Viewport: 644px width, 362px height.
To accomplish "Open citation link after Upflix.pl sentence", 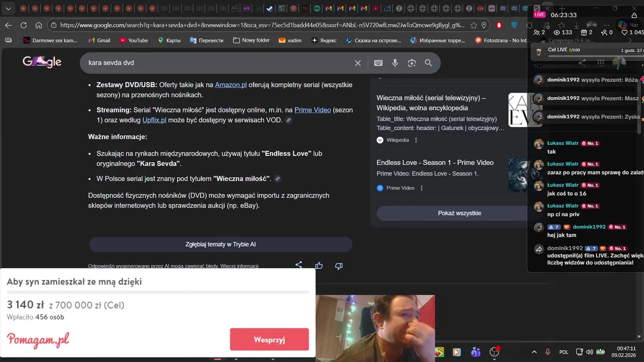I will click(x=288, y=120).
